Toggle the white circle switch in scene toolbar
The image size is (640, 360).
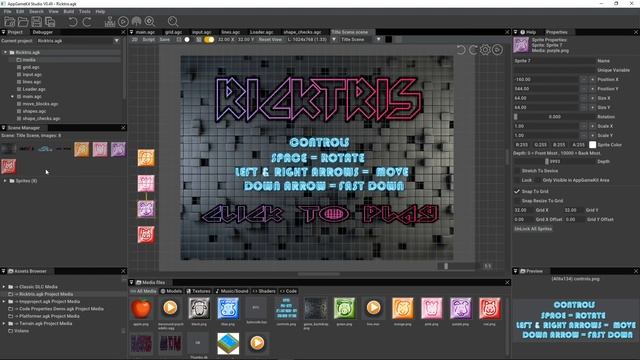(187, 40)
